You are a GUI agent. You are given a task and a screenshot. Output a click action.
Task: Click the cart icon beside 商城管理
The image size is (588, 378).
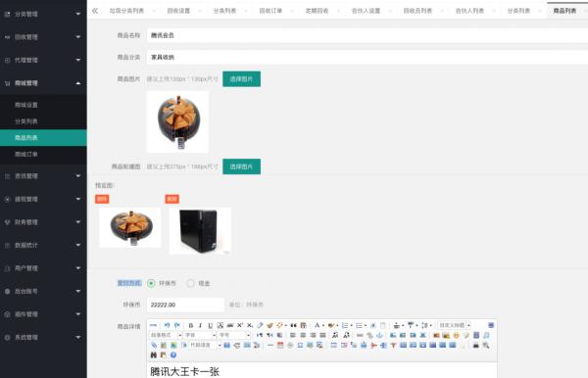(x=7, y=83)
